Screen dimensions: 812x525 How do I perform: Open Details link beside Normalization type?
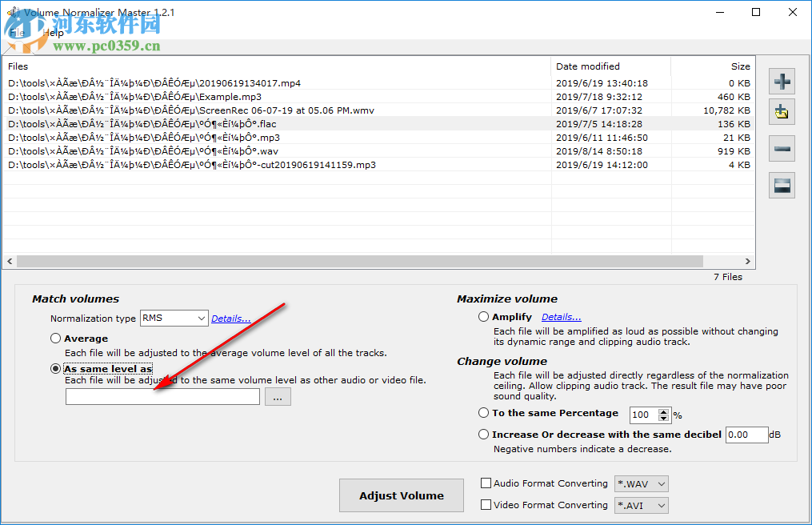click(230, 318)
